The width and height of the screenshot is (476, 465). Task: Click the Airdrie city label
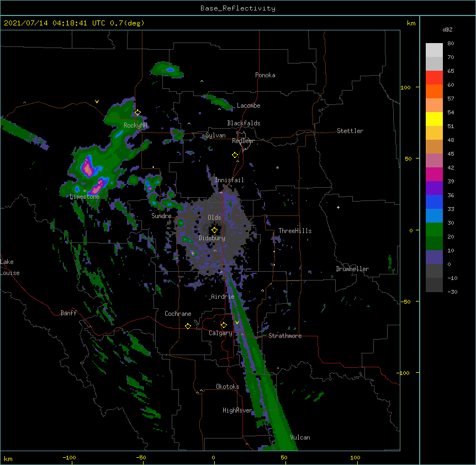pos(223,297)
